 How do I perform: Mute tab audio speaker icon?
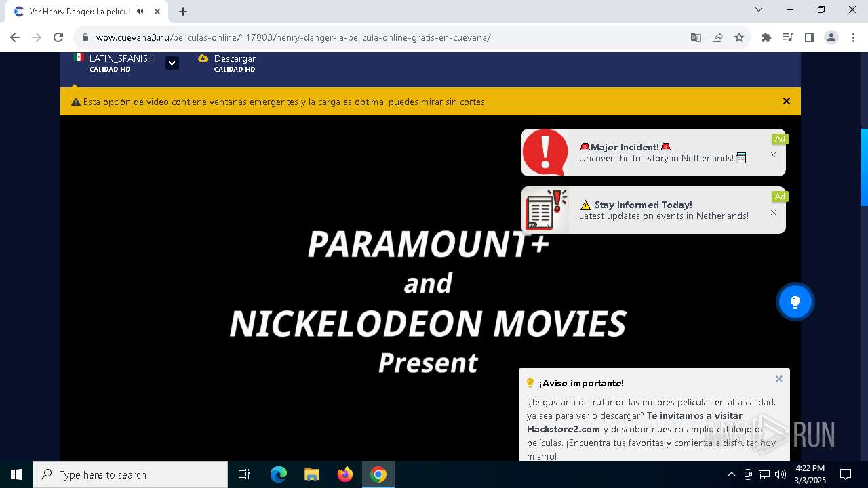point(140,11)
